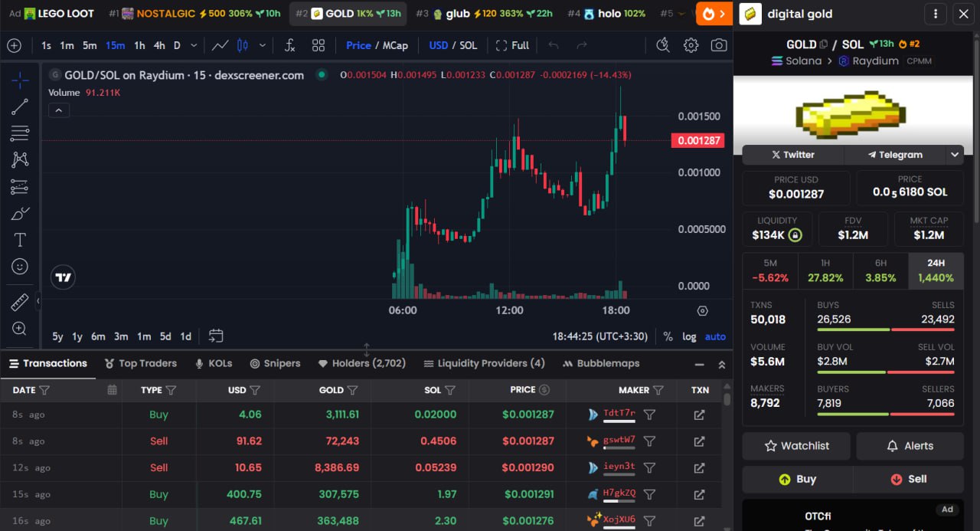Expand the timeframe interval dropdown arrow
This screenshot has height=531, width=980.
coord(194,45)
